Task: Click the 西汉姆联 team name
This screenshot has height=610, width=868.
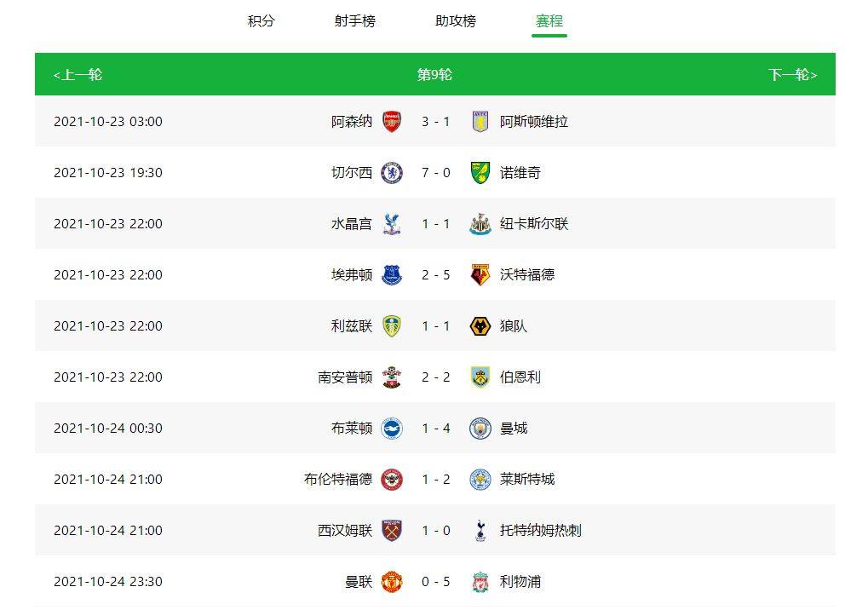Action: 345,530
